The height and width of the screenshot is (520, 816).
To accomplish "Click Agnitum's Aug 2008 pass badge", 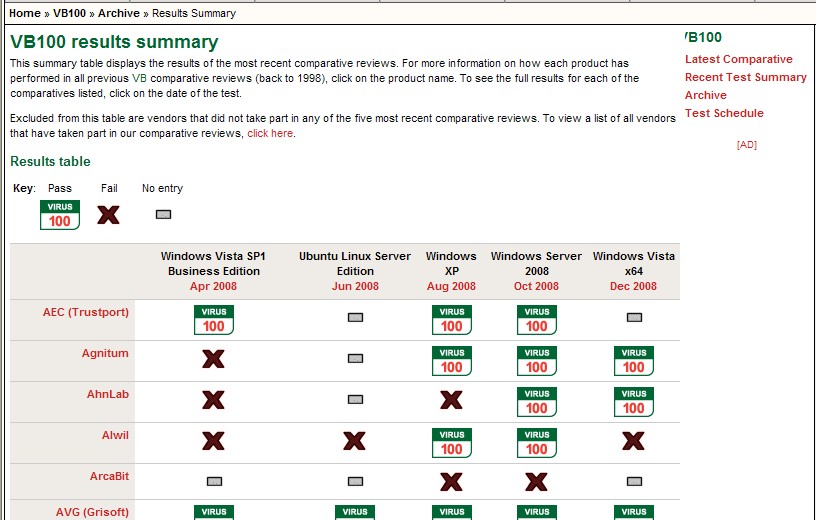I will [x=452, y=361].
